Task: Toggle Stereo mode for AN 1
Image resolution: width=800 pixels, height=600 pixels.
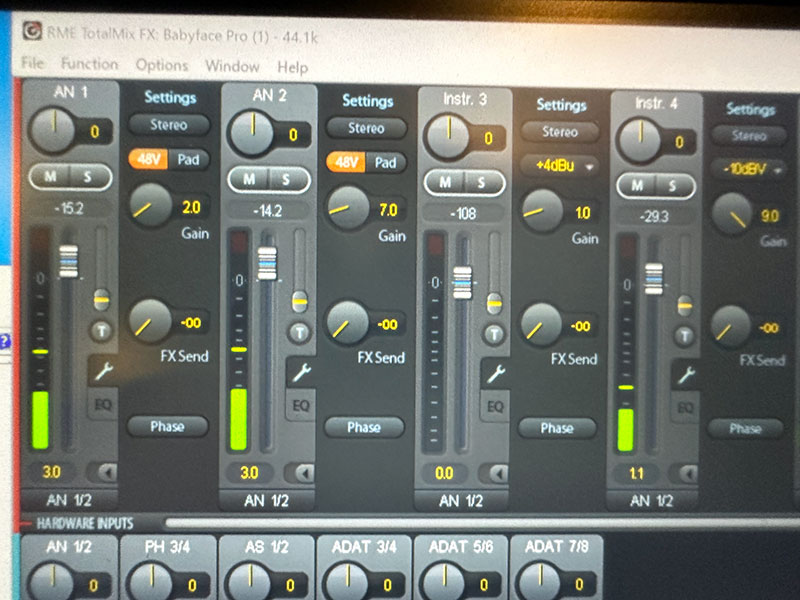Action: pos(169,125)
